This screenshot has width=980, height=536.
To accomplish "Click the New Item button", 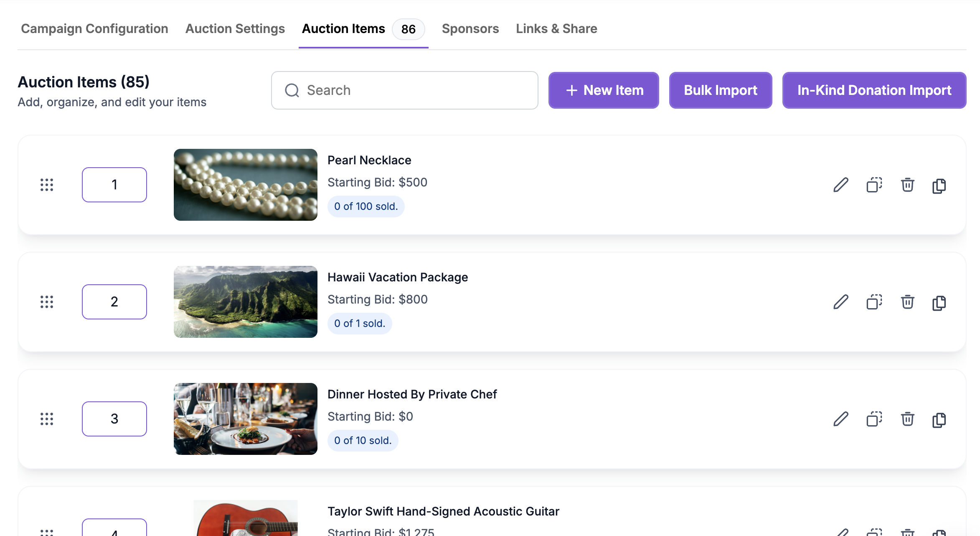I will (604, 90).
